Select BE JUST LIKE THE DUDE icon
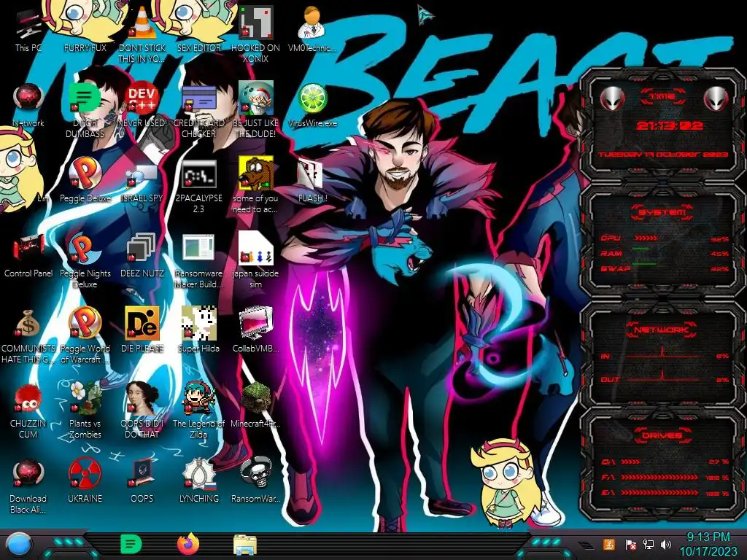Image resolution: width=747 pixels, height=560 pixels. click(256, 98)
